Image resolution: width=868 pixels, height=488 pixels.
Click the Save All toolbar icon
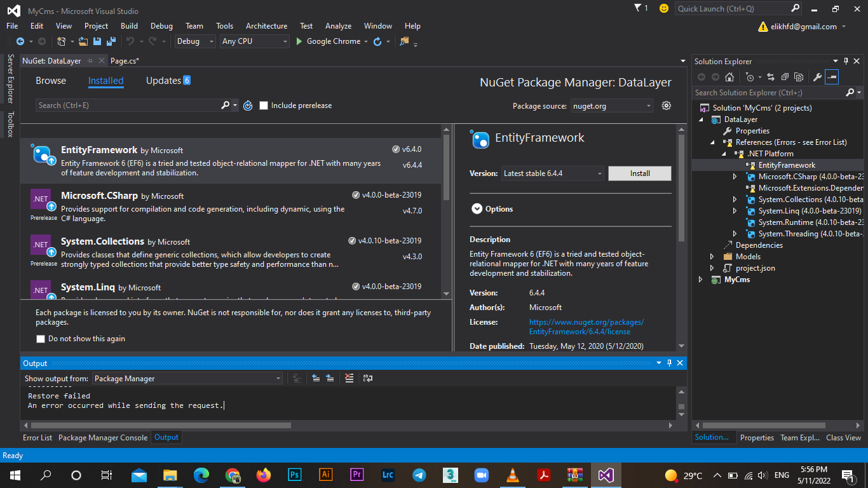point(109,41)
